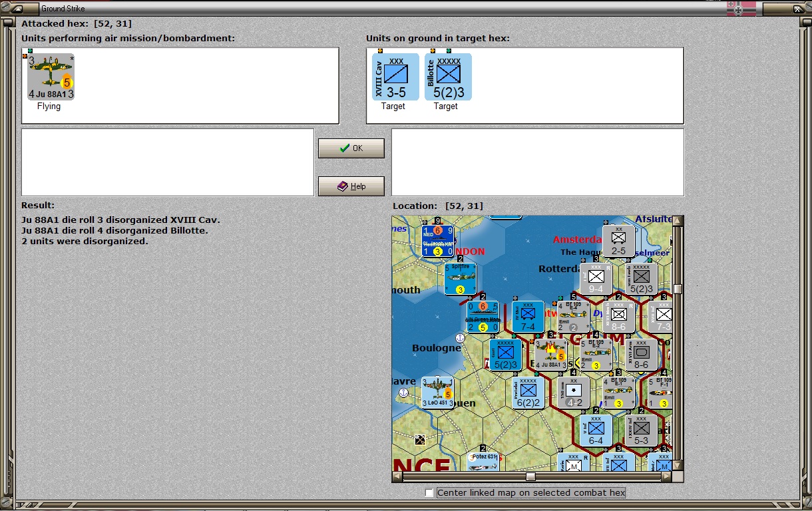Click the grey 8-6 armor corps counter
Screen dimensions: 812x511
click(x=642, y=355)
